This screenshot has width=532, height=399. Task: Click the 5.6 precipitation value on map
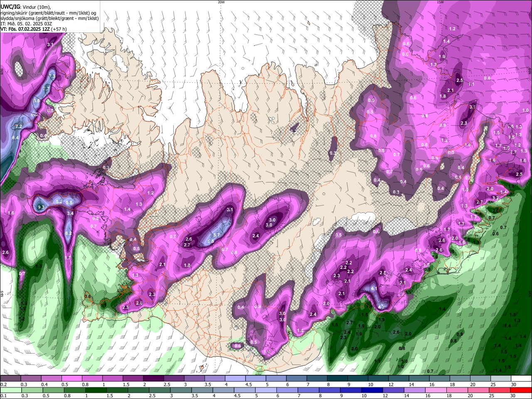(x=37, y=101)
